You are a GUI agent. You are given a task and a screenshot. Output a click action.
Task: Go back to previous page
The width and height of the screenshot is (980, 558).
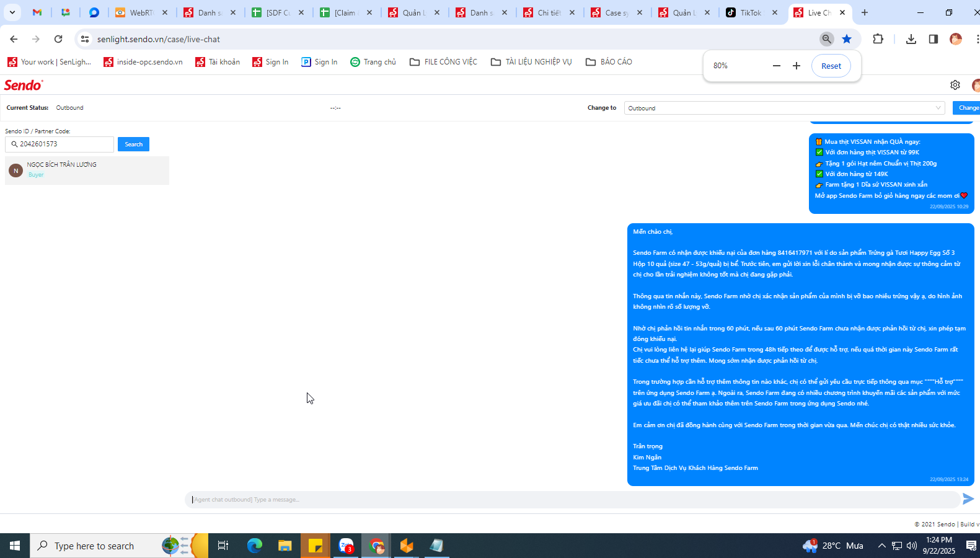14,39
